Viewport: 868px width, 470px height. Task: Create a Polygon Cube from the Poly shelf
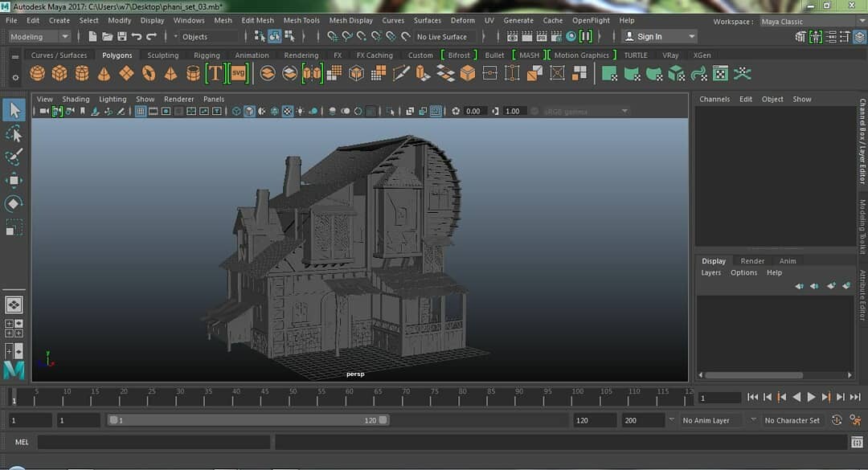click(61, 72)
